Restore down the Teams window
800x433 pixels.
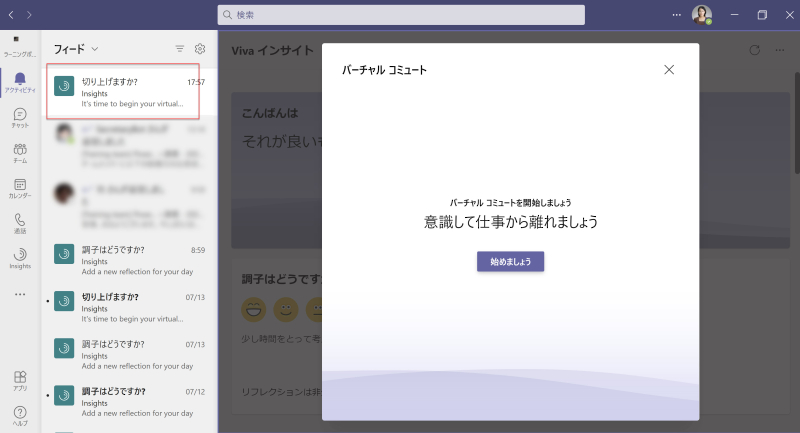click(762, 15)
